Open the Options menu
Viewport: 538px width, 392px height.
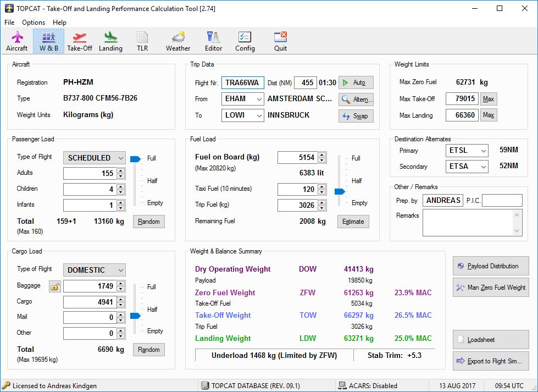point(34,23)
